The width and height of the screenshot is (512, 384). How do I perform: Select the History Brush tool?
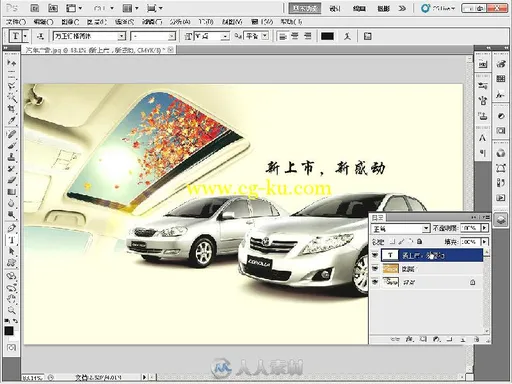(12, 169)
